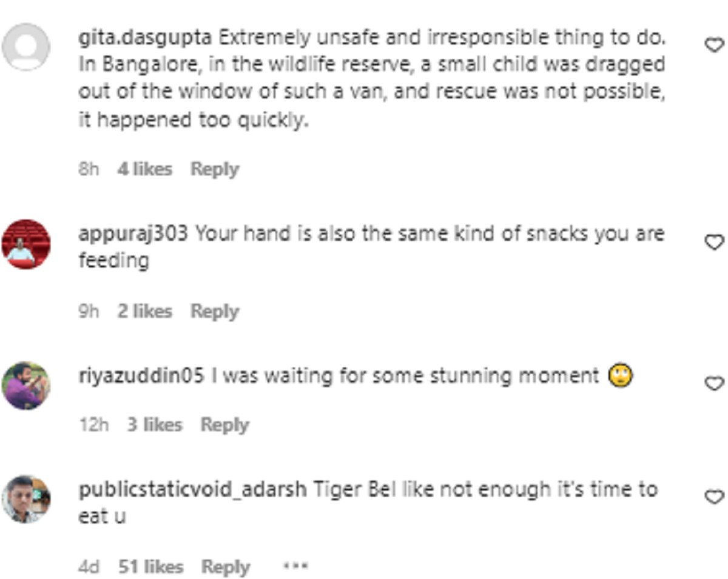View the 3 likes on riyazuddin05's comment
Screen dimensions: 728x579
point(155,425)
